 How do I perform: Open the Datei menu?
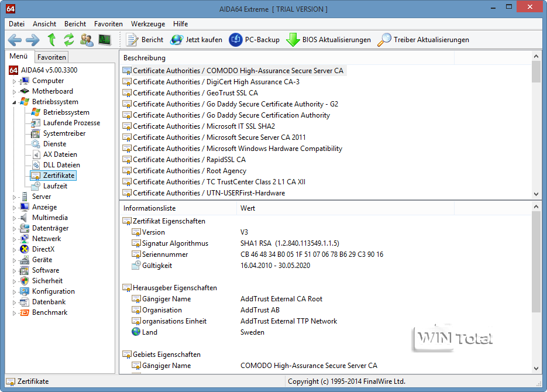[17, 24]
